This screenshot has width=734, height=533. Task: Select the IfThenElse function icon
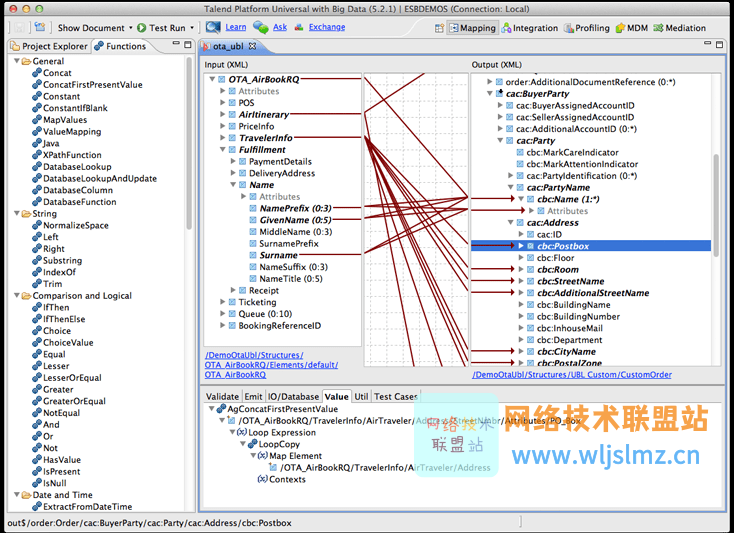tap(37, 319)
